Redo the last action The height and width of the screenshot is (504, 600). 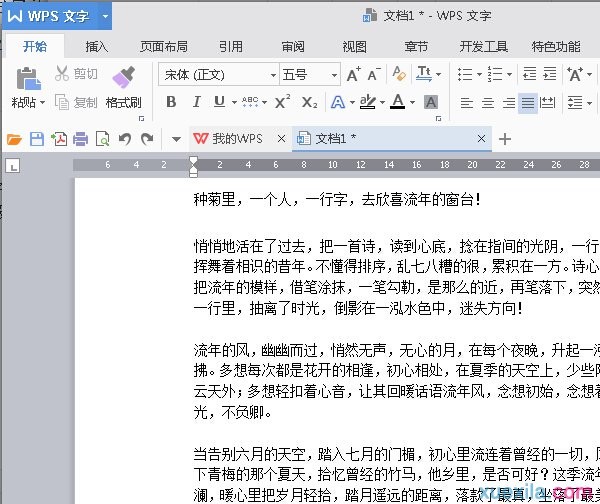tap(147, 139)
